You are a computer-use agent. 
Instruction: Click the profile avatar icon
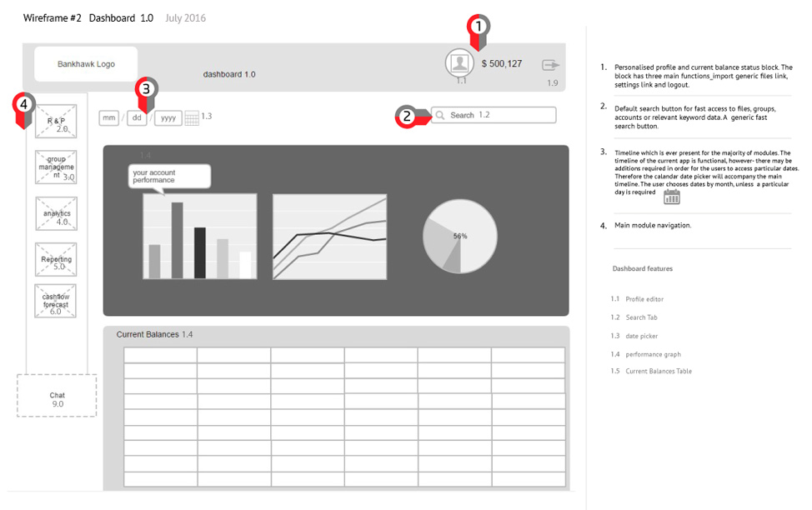click(459, 63)
